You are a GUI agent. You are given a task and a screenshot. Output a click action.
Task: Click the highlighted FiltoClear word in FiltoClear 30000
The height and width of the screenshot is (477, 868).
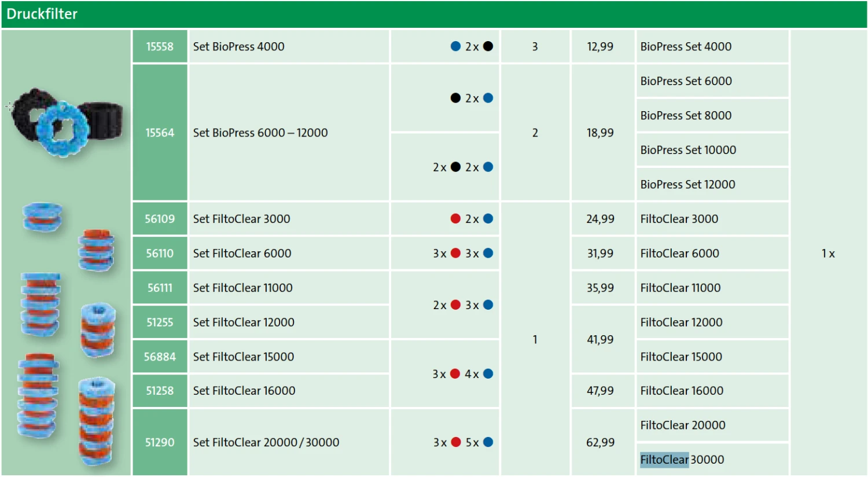tap(664, 460)
